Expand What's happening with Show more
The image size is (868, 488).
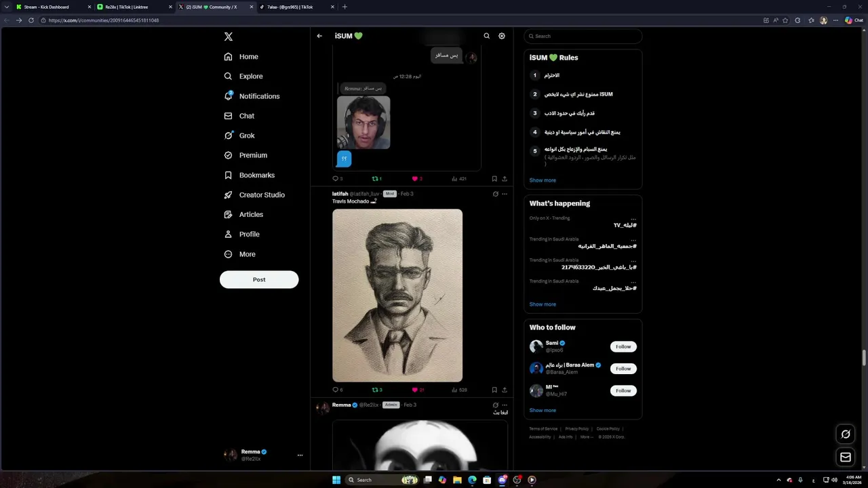542,304
